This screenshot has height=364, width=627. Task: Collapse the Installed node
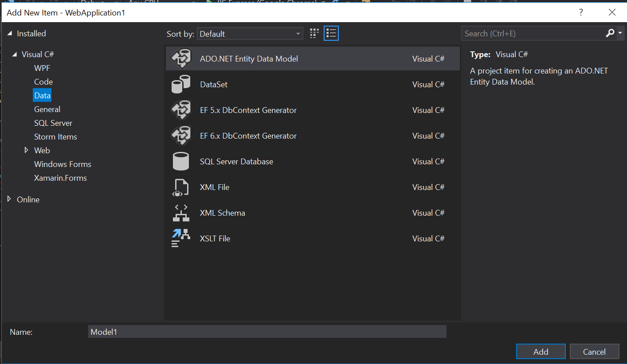[x=10, y=34]
